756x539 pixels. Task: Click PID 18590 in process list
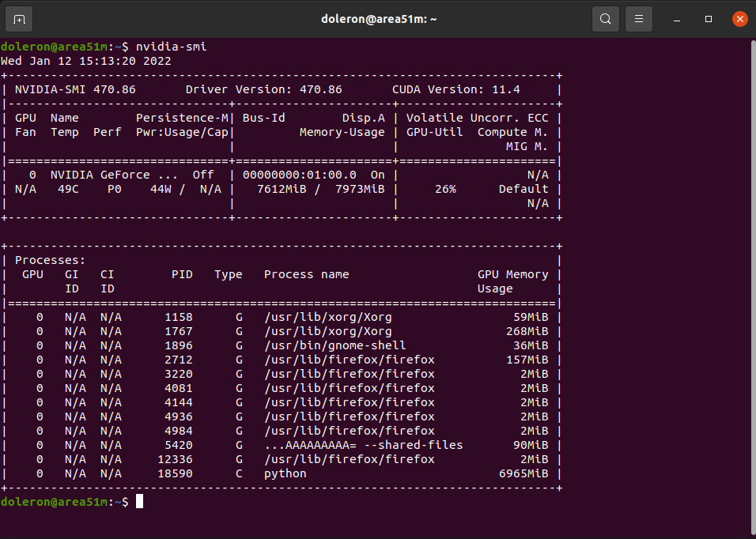(175, 473)
